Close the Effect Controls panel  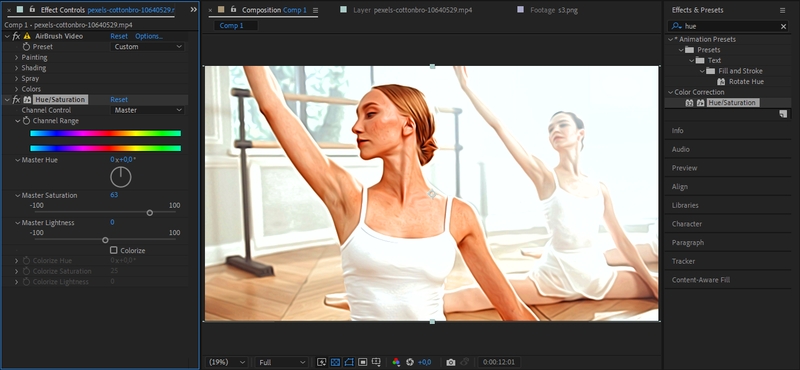pyautogui.click(x=9, y=10)
